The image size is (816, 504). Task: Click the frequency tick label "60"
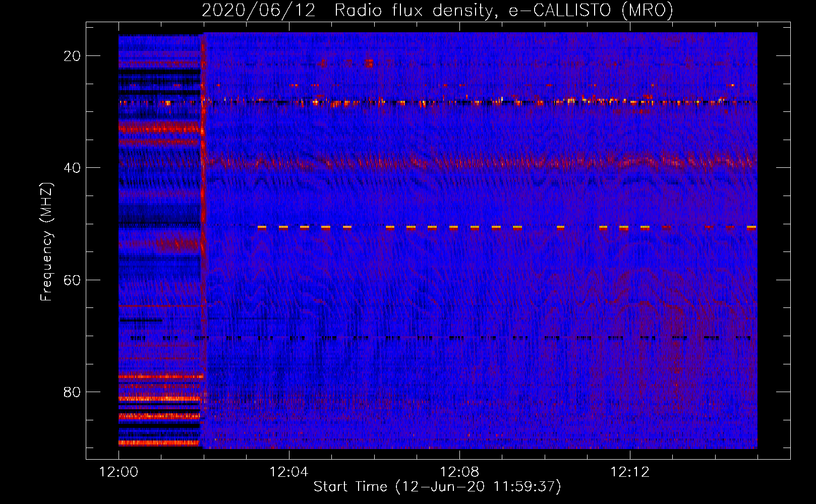click(72, 280)
